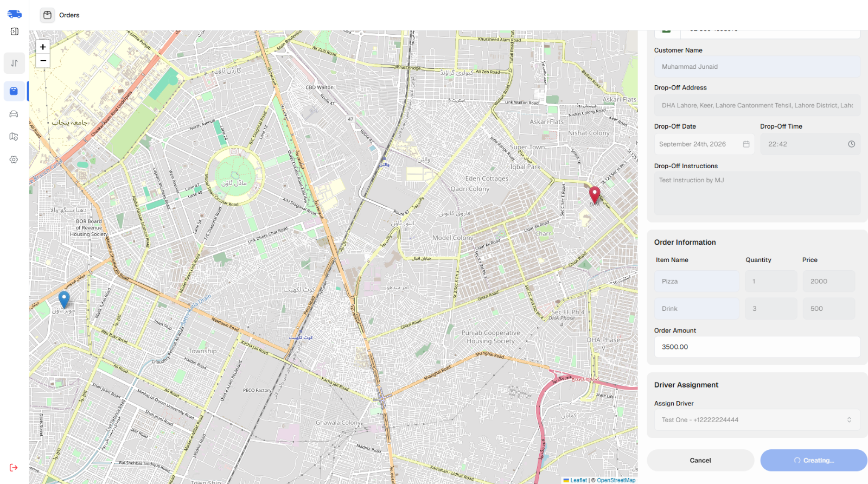Screen dimensions: 868x484
Task: Select the highlighted orders sidebar icon
Action: 14,91
